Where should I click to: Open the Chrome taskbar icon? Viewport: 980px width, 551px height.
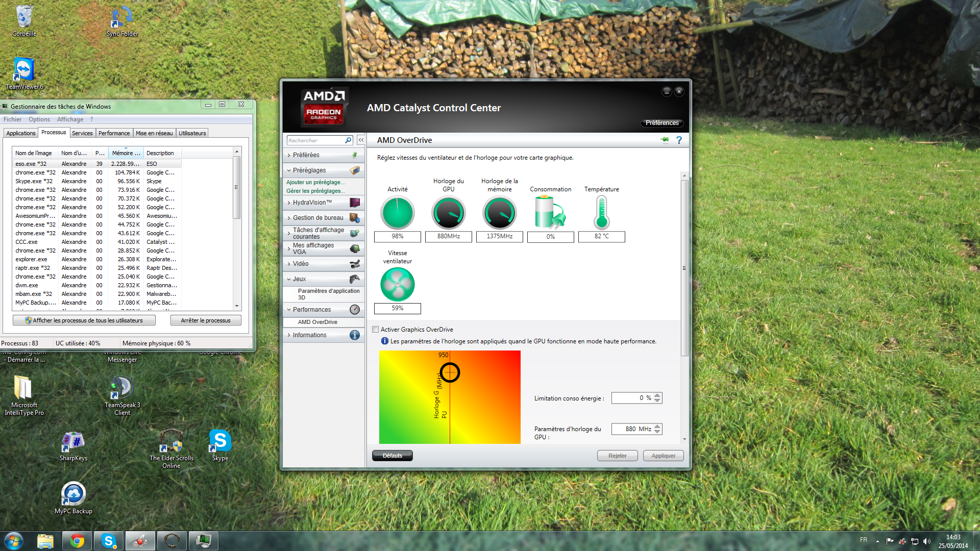tap(77, 541)
